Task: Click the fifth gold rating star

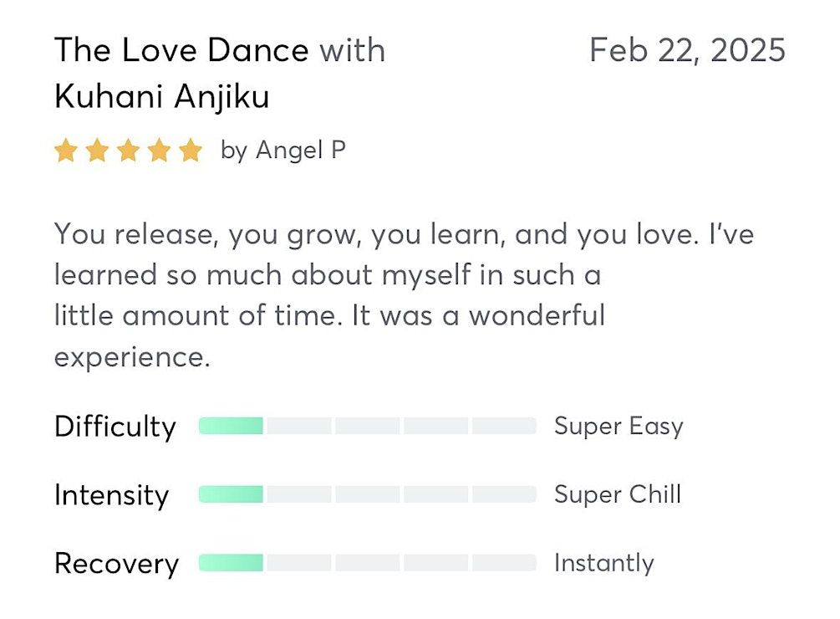Action: click(x=191, y=151)
